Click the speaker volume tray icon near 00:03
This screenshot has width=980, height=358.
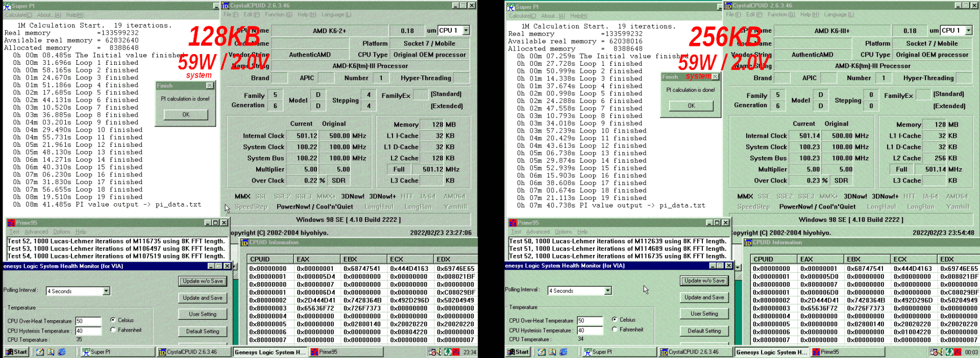(x=941, y=352)
